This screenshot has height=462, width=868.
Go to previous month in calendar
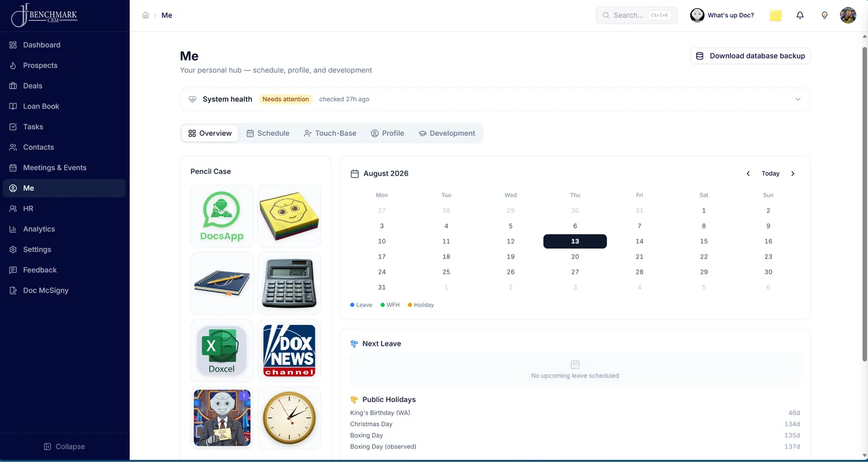click(x=748, y=173)
